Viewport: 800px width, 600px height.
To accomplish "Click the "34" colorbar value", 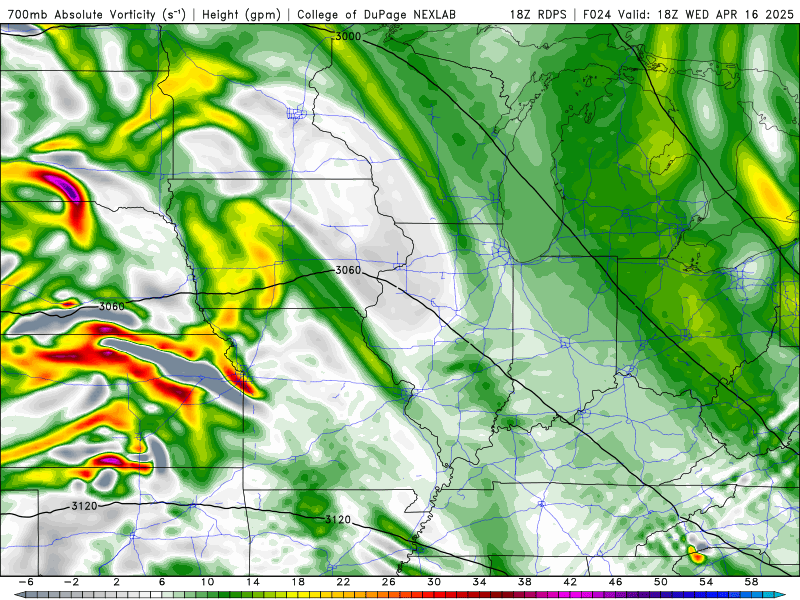I will (479, 582).
